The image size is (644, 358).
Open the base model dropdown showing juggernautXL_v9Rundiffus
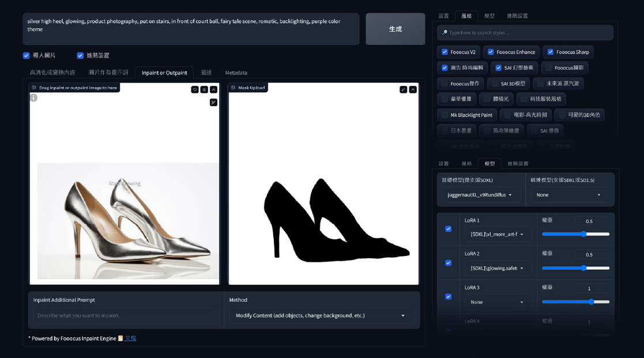pos(481,195)
